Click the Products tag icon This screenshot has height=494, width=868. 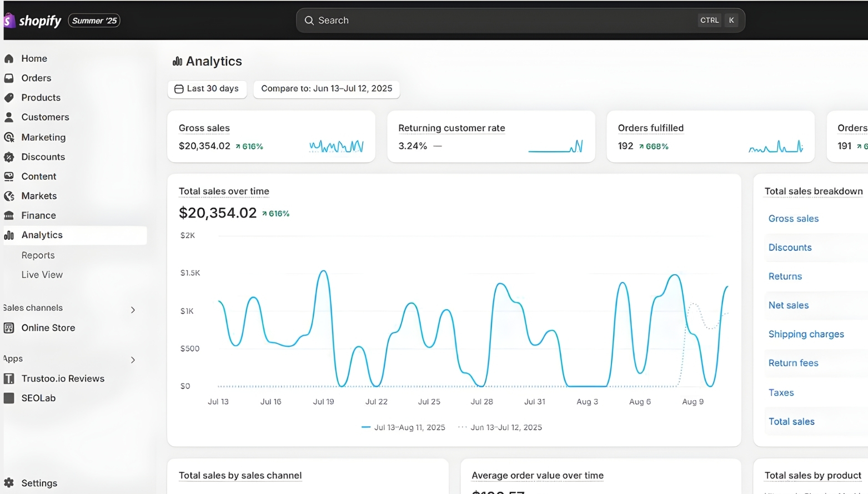coord(9,98)
